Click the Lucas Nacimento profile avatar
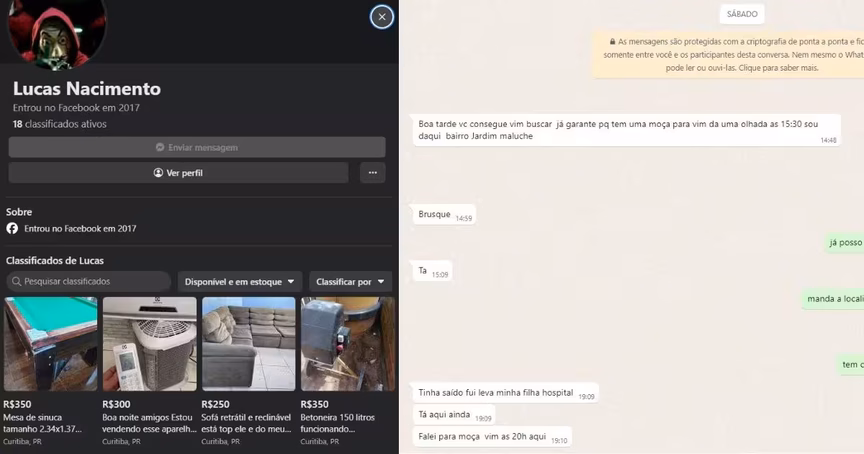 (56, 30)
